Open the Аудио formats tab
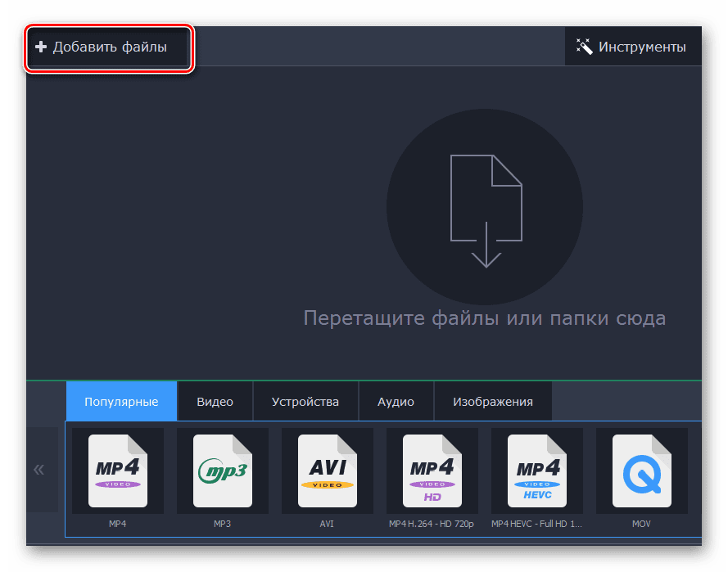 pyautogui.click(x=396, y=402)
